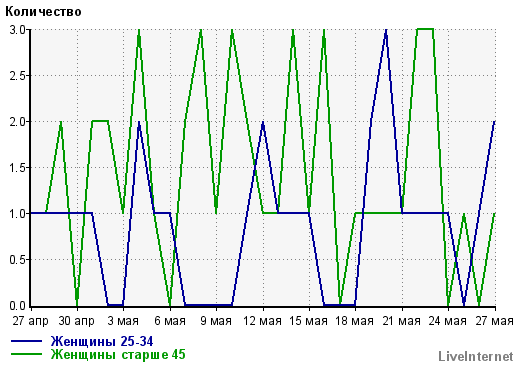Image resolution: width=520 pixels, height=366 pixels.
Task: Select the Женщины 25-34 legend label
Action: point(102,341)
